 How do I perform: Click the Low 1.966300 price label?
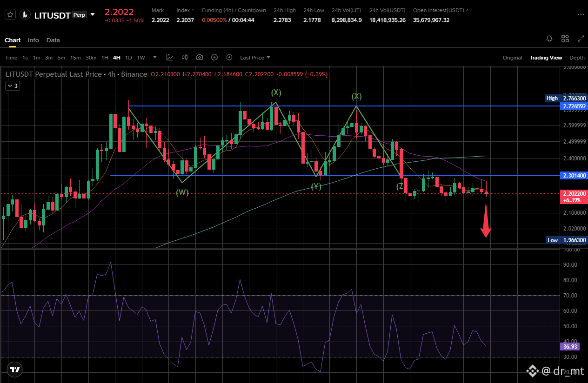pos(567,240)
